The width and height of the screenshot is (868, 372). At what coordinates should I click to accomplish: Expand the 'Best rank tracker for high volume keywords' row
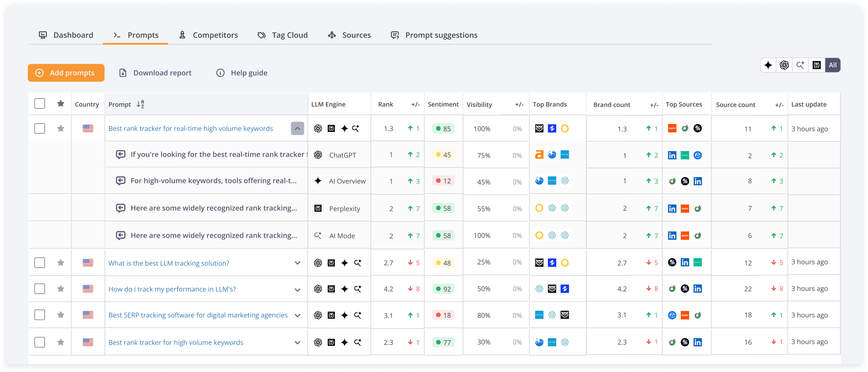click(x=297, y=343)
